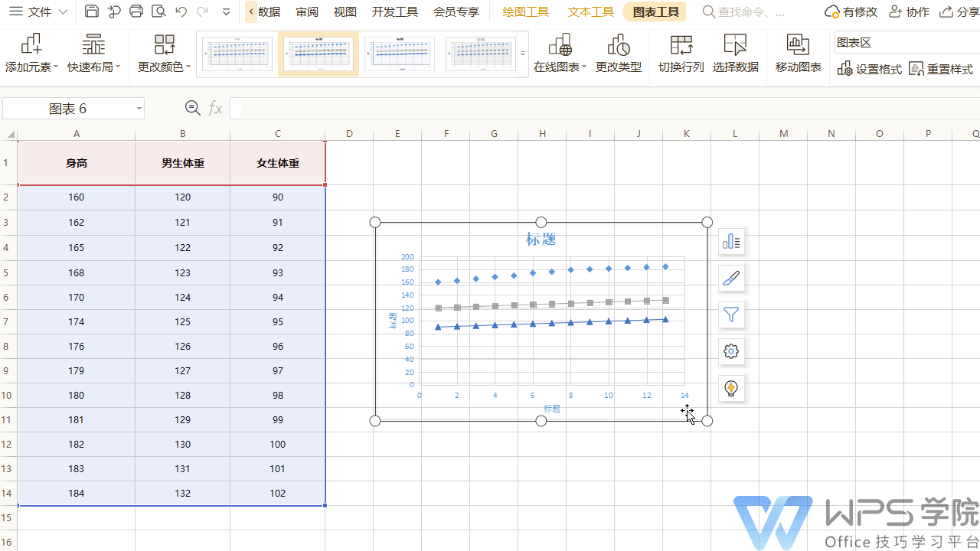Click the chart filter funnel side button
The height and width of the screenshot is (551, 980).
point(731,315)
